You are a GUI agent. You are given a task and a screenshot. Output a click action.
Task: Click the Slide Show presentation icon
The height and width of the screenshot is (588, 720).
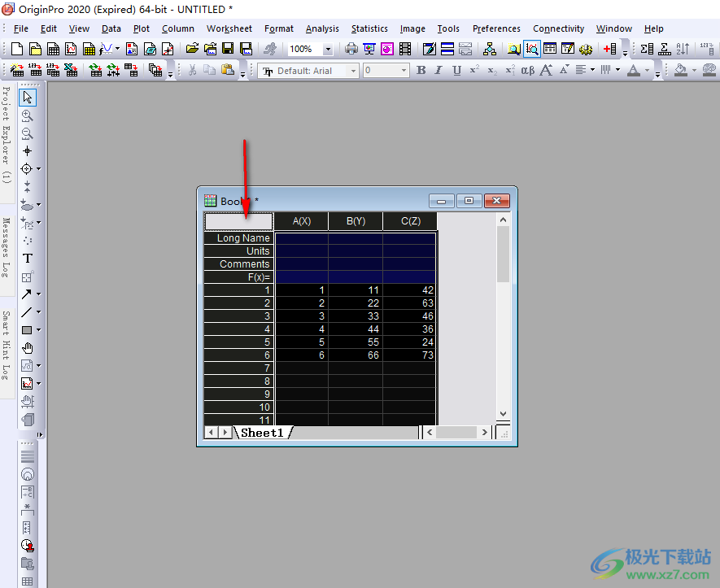click(369, 49)
